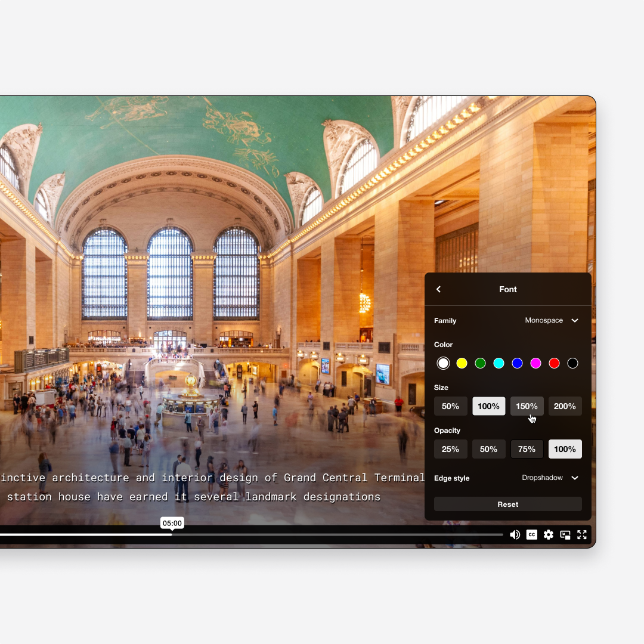This screenshot has height=644, width=644.
Task: Set font opacity to 50%
Action: click(489, 449)
